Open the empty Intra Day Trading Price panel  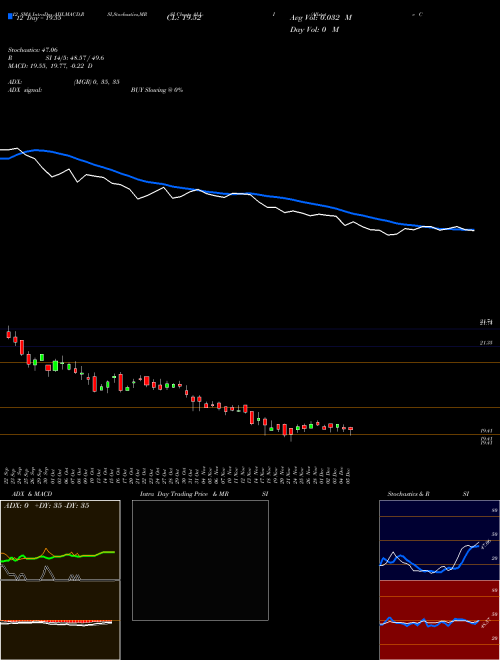point(200,560)
